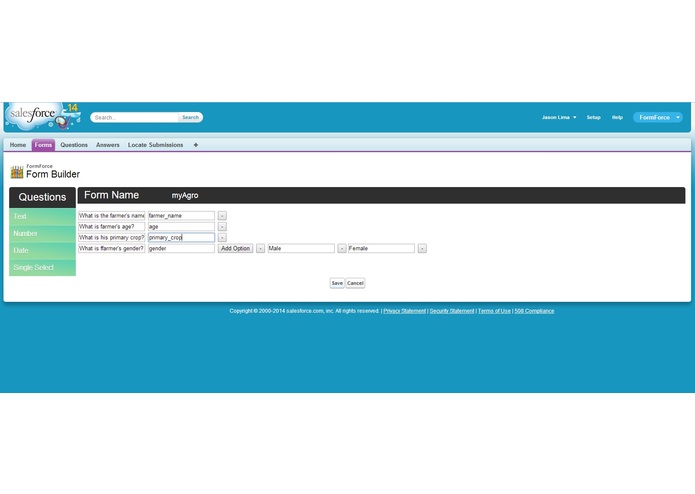Remove the farmer's age question row
The height and width of the screenshot is (494, 695).
coord(222,226)
